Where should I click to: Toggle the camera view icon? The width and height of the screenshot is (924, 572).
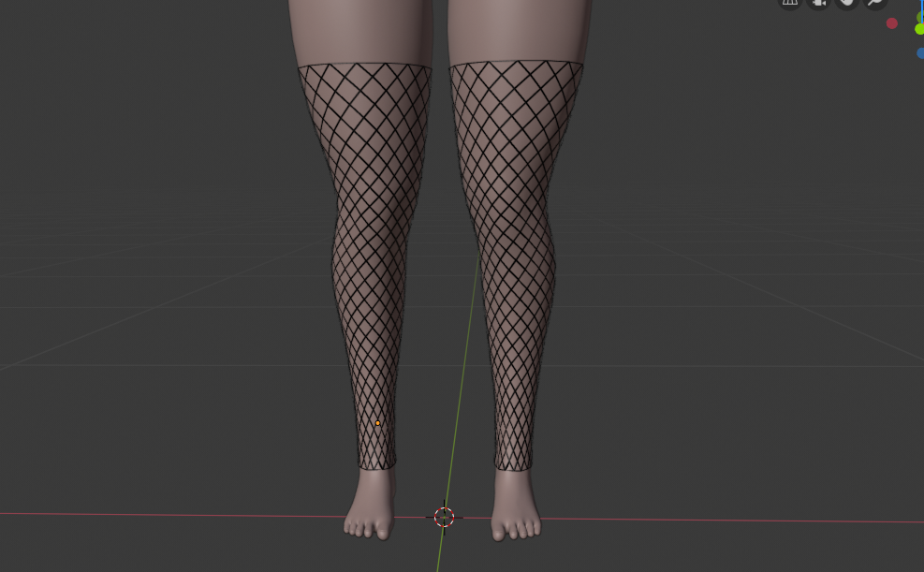[x=818, y=2]
